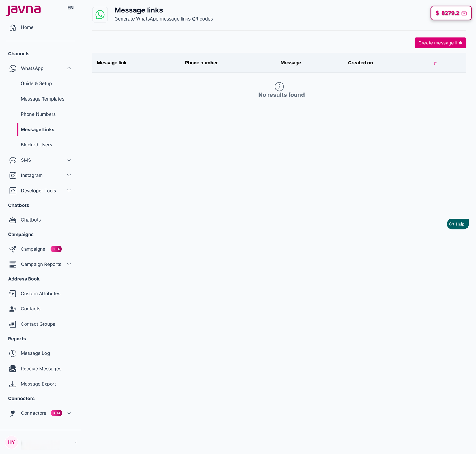
Task: Click the green WhatsApp logo in header
Action: (100, 15)
